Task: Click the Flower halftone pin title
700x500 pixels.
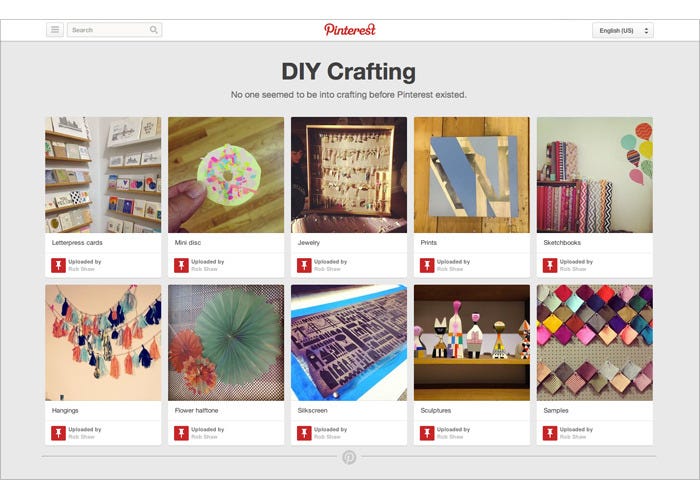Action: coord(196,410)
